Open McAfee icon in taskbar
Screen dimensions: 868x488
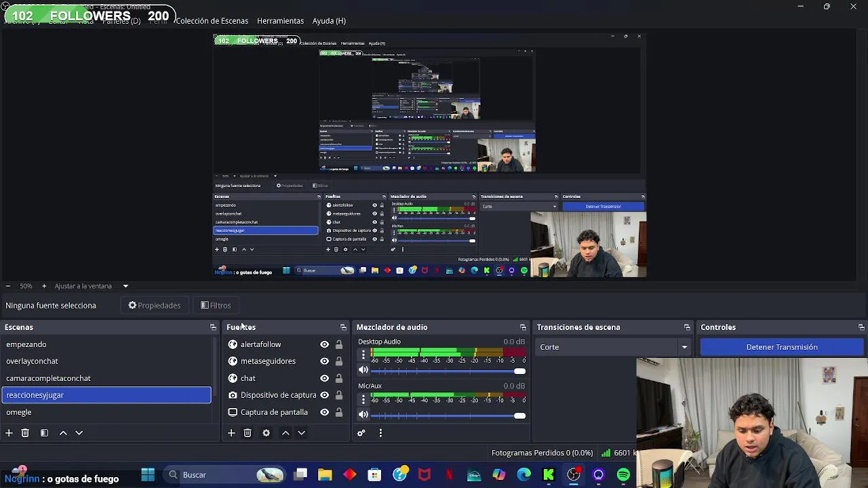point(425,475)
